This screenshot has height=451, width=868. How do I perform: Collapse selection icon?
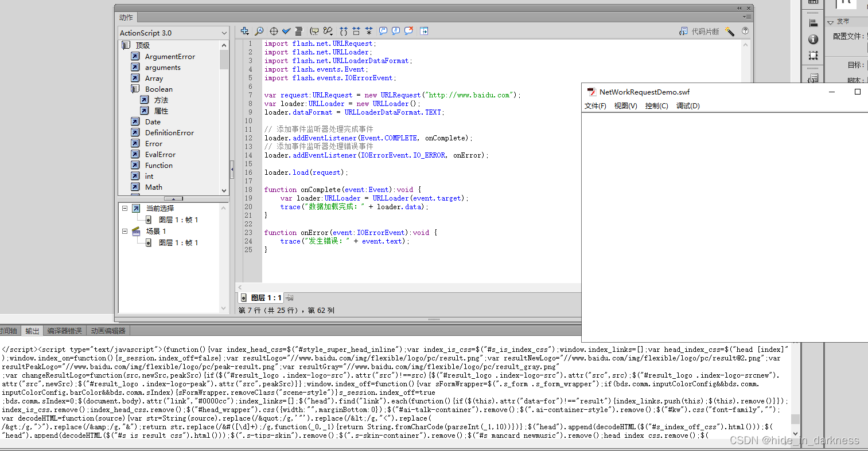point(356,31)
